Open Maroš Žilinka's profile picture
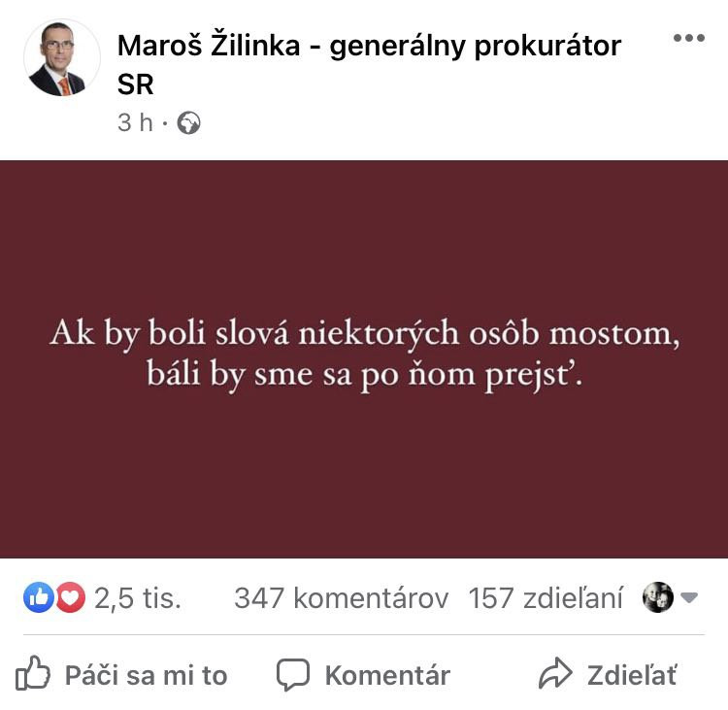Screen dimensions: 728x710 tap(62, 58)
